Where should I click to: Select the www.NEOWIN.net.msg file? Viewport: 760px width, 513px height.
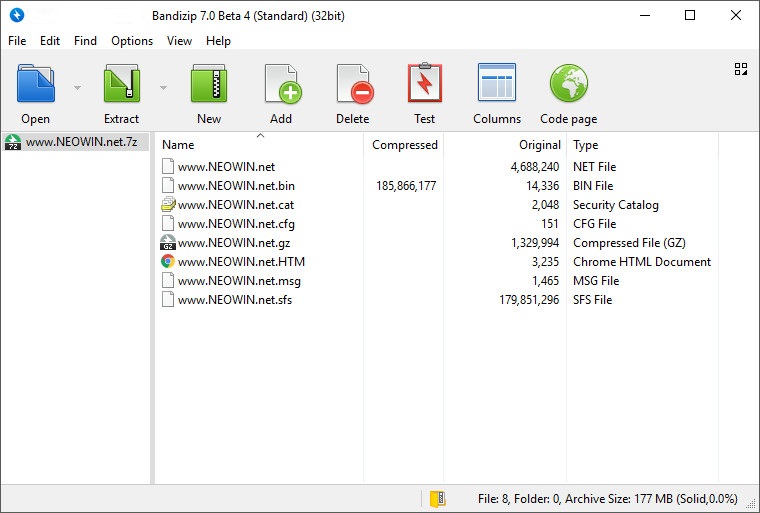click(239, 281)
